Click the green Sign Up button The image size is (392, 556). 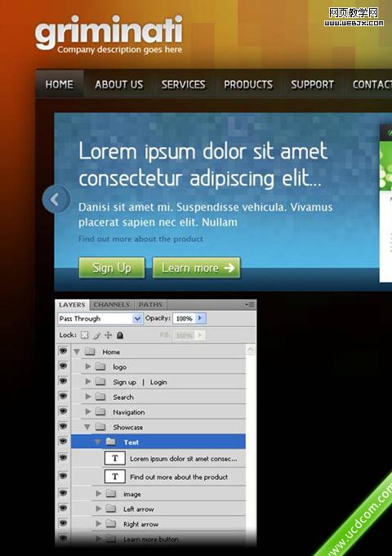[112, 267]
